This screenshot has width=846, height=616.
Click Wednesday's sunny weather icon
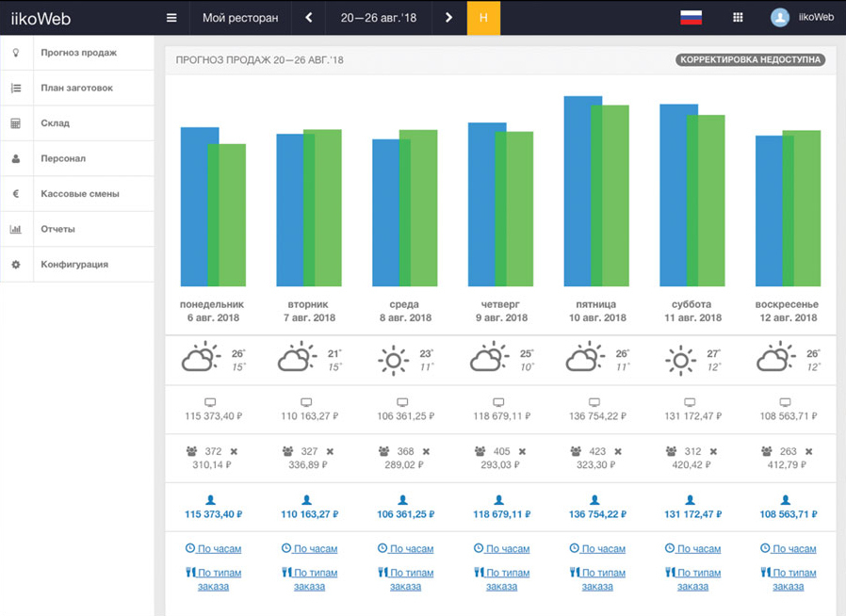[x=394, y=360]
